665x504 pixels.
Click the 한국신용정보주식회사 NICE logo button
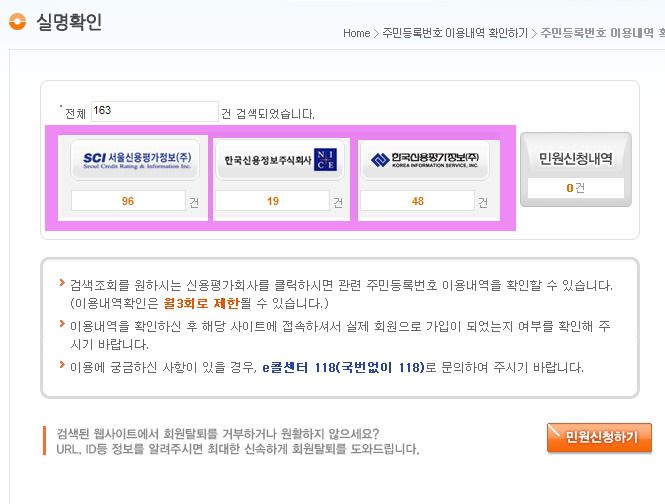coord(280,160)
